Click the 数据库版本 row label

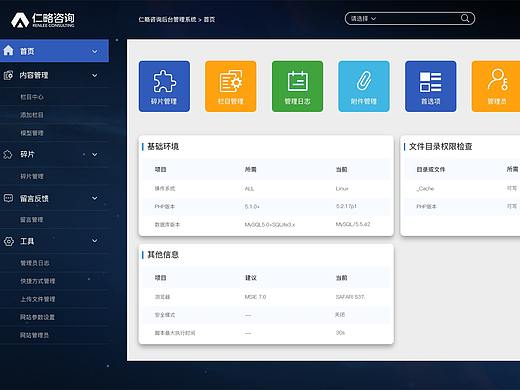point(167,225)
